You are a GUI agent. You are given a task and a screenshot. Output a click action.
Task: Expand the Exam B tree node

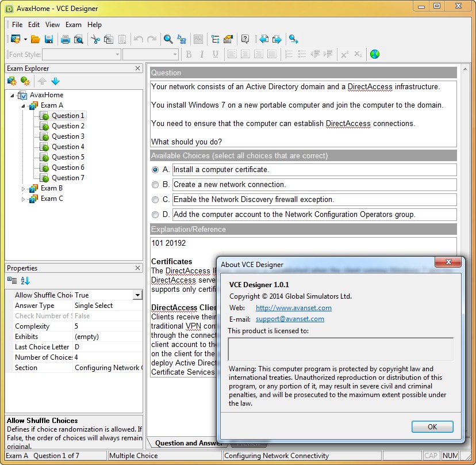[x=23, y=189]
